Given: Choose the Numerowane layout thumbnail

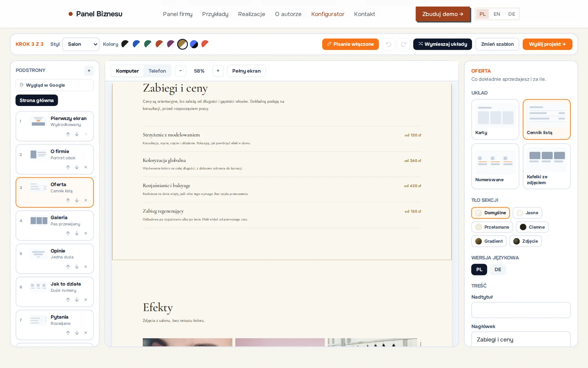Looking at the screenshot, I should (x=495, y=166).
